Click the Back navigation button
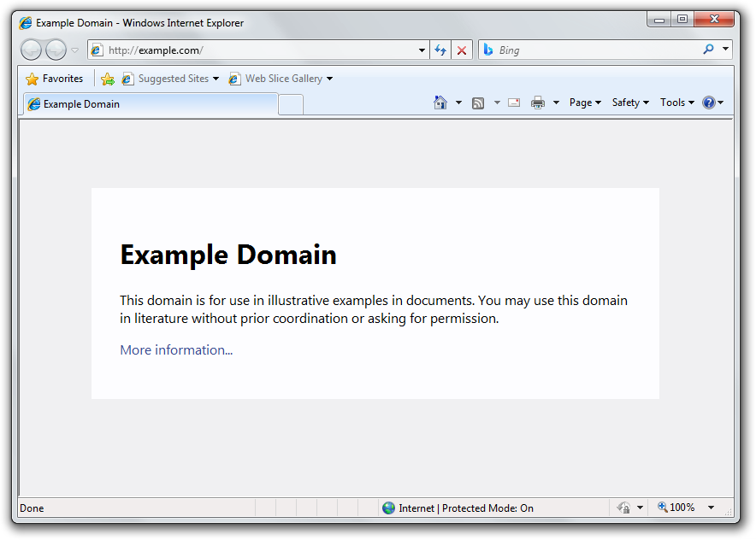 (x=32, y=50)
